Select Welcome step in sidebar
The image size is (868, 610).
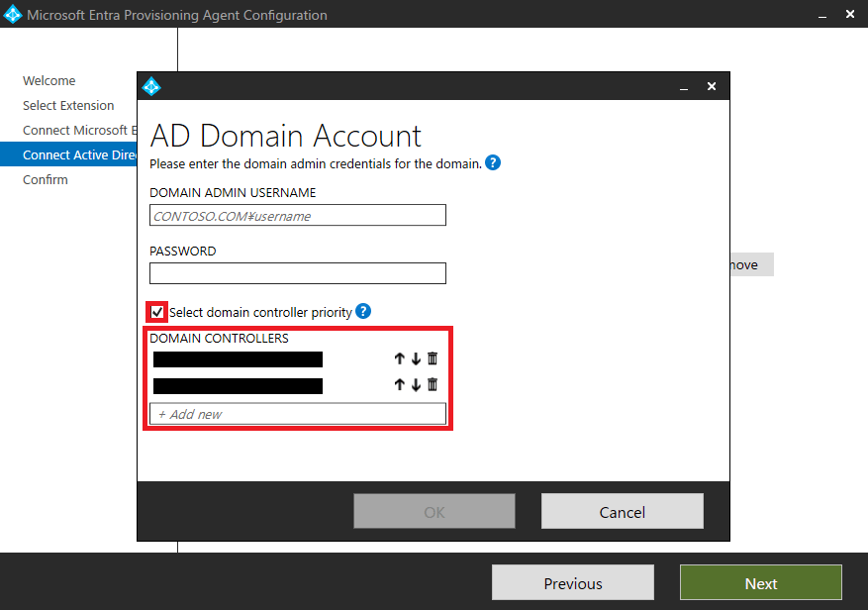pyautogui.click(x=49, y=81)
